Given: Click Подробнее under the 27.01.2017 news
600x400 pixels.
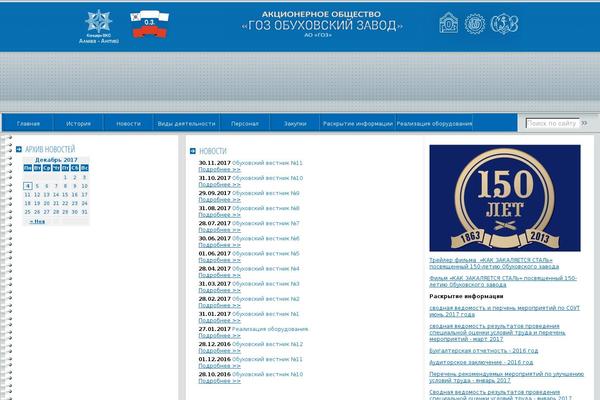Looking at the screenshot, I should pos(219,335).
